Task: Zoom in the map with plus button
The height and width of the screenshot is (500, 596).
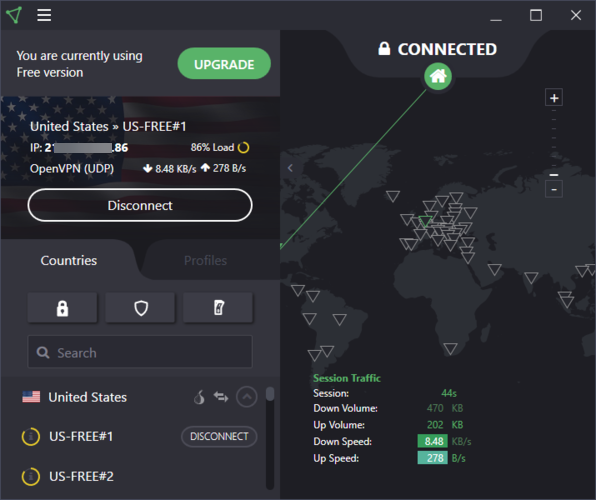Action: tap(554, 98)
